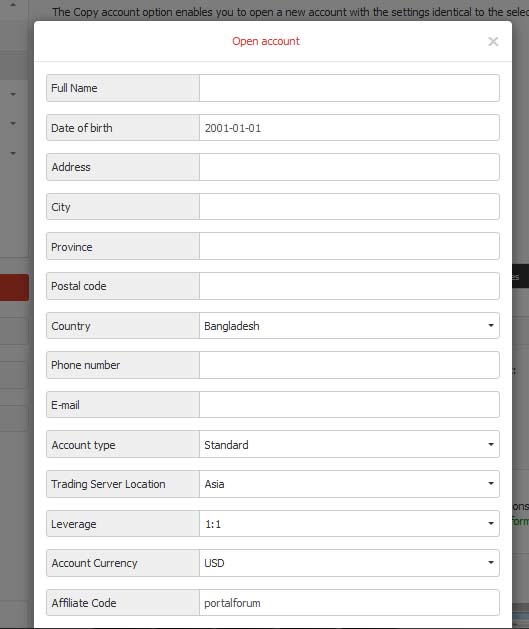
Task: Click the Postal code field
Action: [x=349, y=286]
